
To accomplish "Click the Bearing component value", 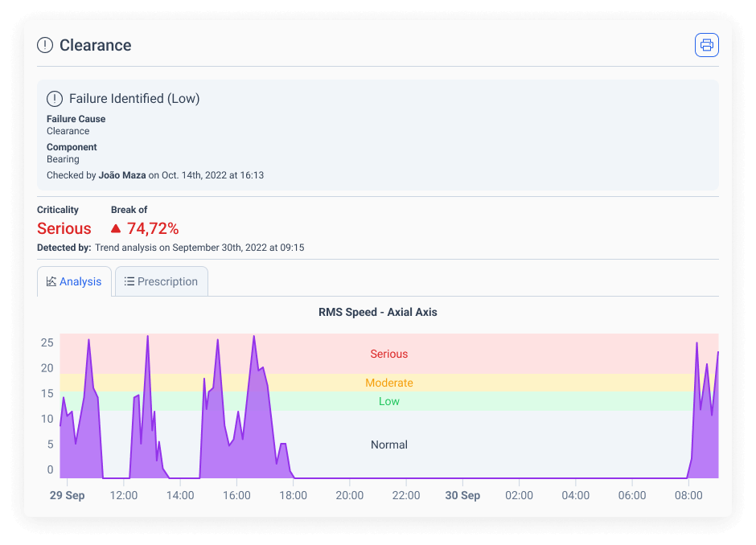I will [64, 159].
